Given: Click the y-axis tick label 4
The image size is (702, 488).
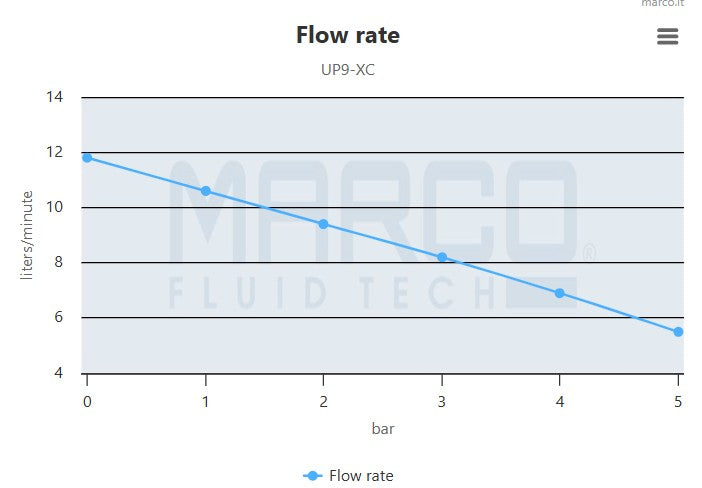Looking at the screenshot, I should click(59, 373).
